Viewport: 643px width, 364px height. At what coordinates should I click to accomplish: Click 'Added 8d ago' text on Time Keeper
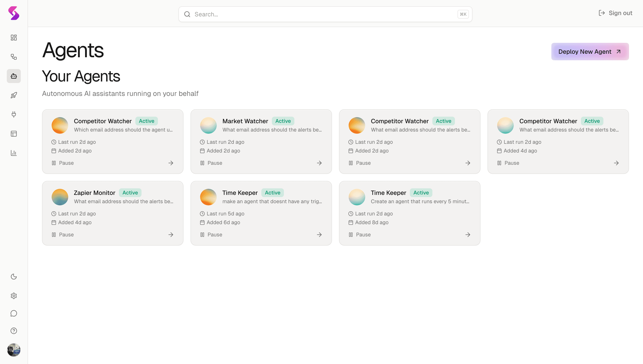372,222
